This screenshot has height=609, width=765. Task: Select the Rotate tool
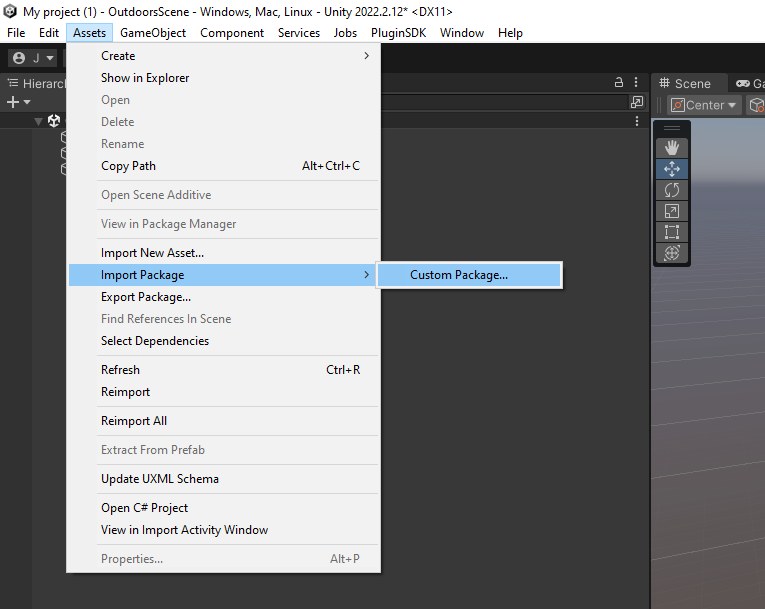671,190
